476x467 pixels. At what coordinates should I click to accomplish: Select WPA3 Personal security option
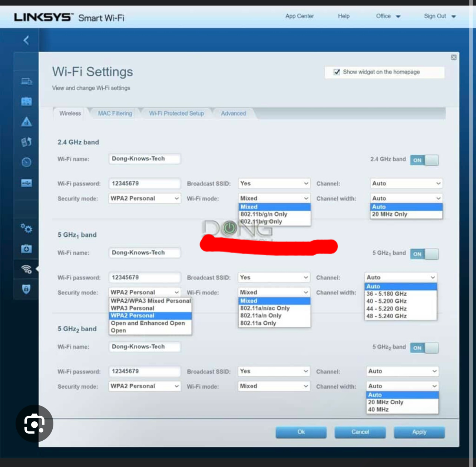tap(151, 308)
